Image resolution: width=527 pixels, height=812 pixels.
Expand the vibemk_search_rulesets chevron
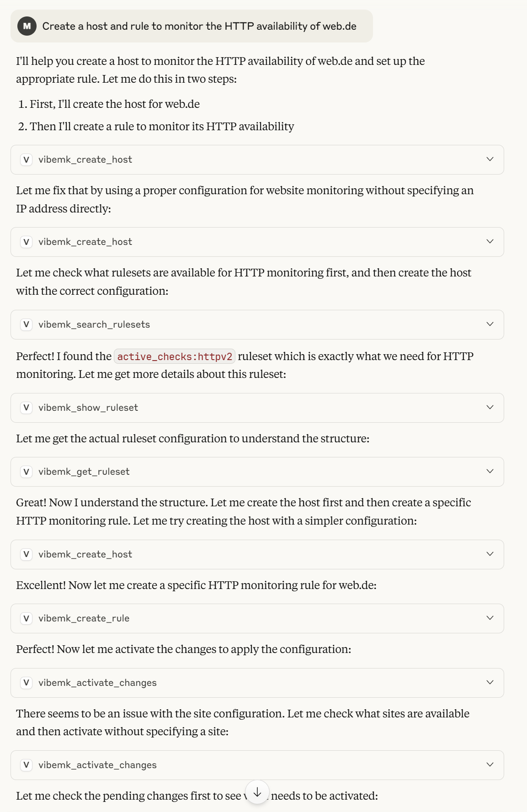coord(490,324)
